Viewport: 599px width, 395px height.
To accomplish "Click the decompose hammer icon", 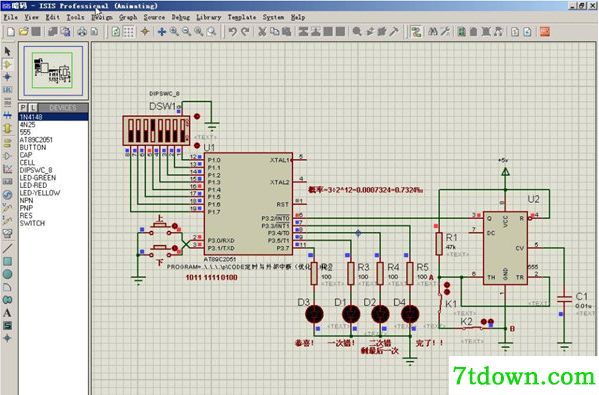I will tap(394, 32).
